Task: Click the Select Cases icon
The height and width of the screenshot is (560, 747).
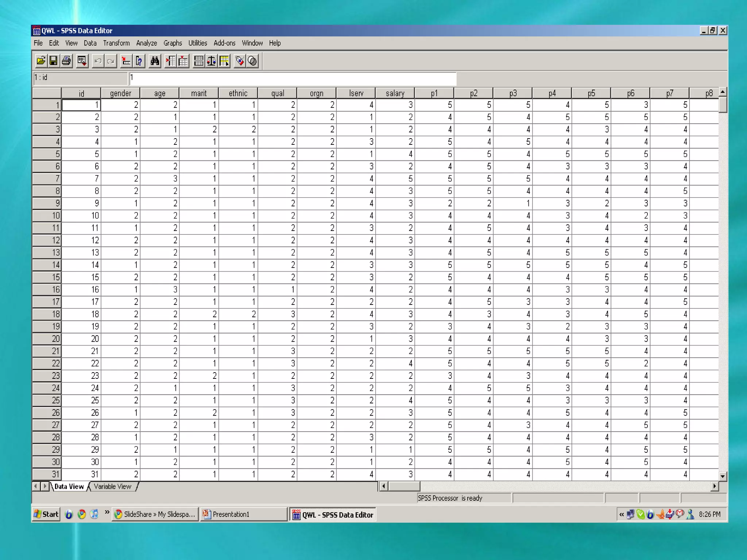Action: [224, 61]
